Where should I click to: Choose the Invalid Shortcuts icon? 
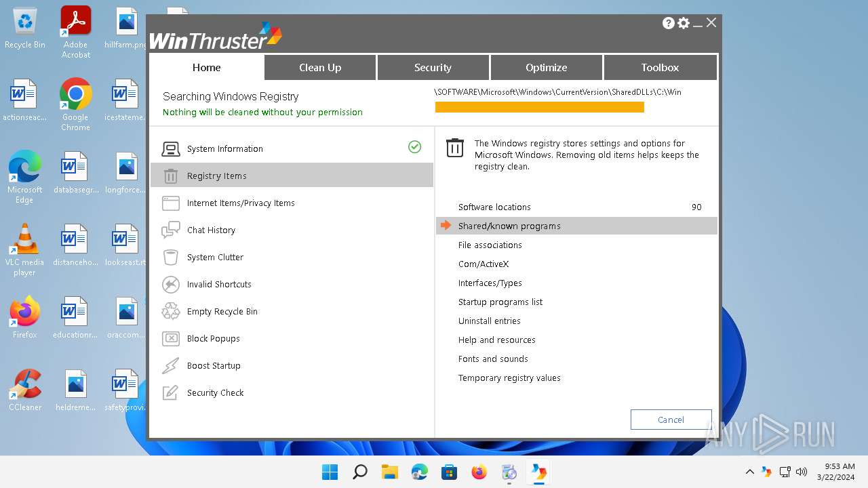(x=171, y=285)
